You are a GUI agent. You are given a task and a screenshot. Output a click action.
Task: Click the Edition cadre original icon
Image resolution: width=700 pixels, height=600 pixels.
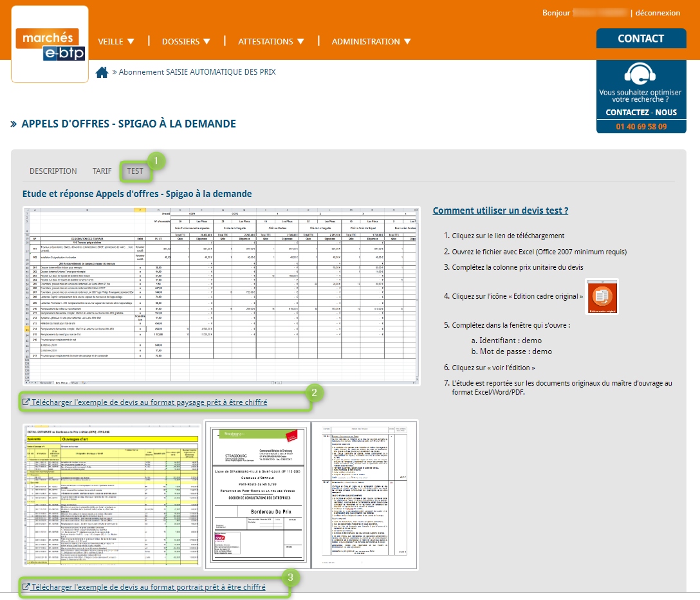pos(602,297)
